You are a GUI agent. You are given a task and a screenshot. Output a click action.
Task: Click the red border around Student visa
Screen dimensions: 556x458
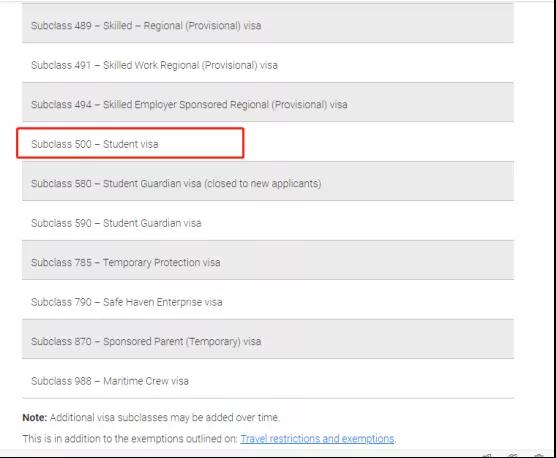coord(130,128)
